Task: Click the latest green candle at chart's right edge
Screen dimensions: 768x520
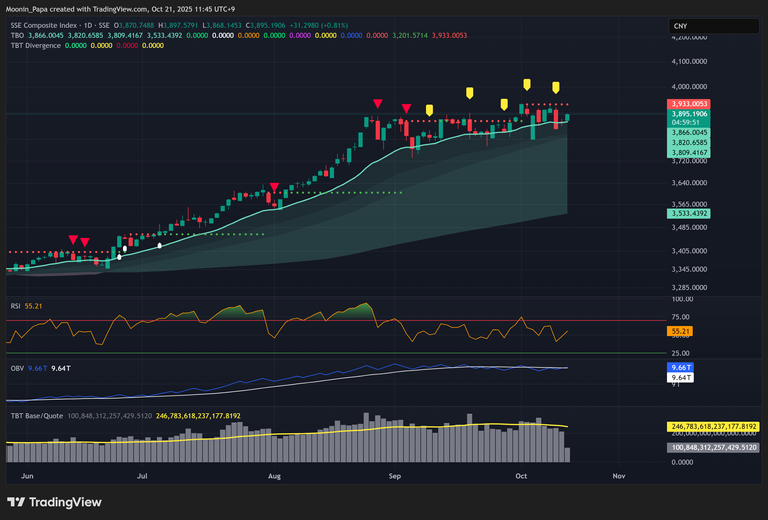Action: [568, 117]
